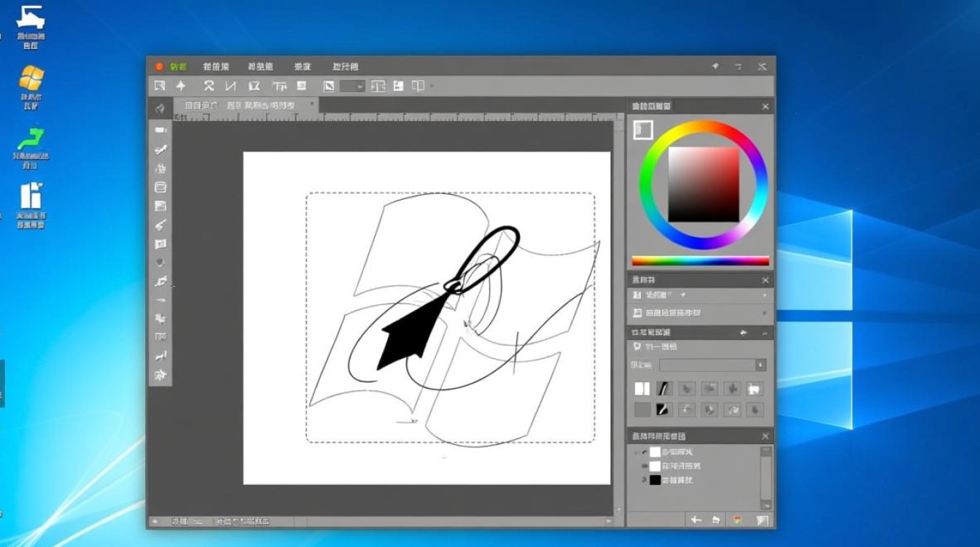
Task: Open the small dropdown box in top toolbar
Action: [353, 86]
